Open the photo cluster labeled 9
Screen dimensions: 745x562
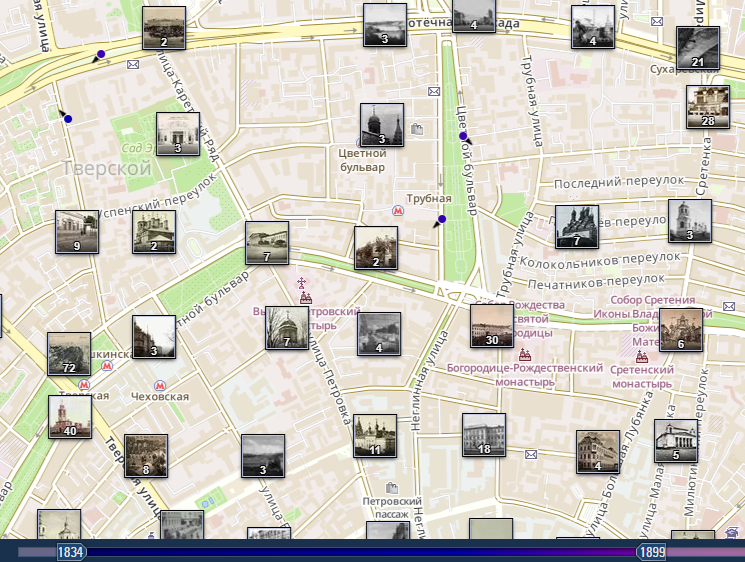pos(77,232)
